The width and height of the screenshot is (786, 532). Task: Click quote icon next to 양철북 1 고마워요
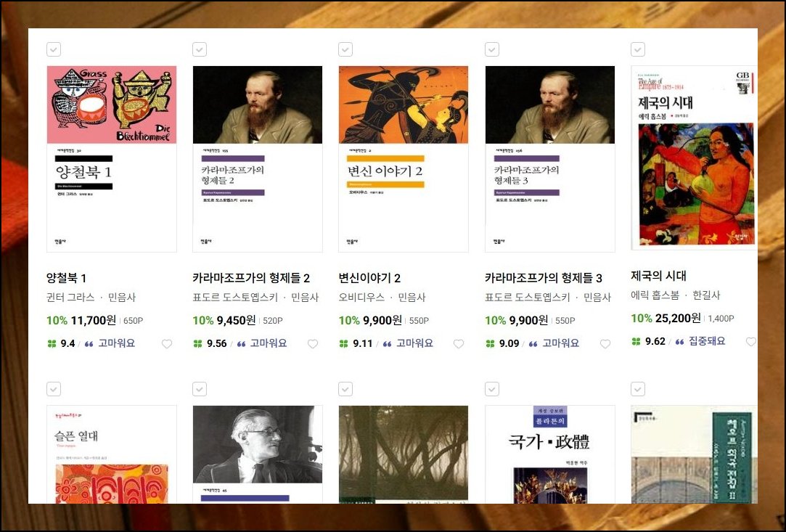89,344
